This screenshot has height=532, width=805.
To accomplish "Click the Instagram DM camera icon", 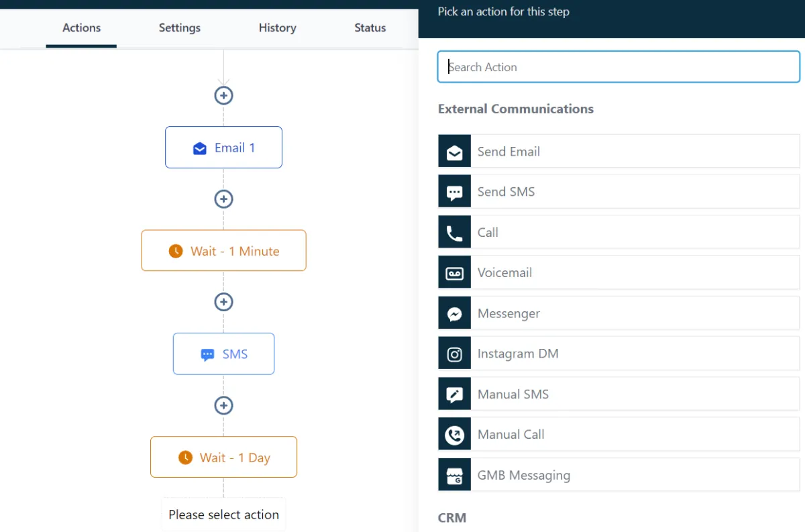I will tap(454, 354).
